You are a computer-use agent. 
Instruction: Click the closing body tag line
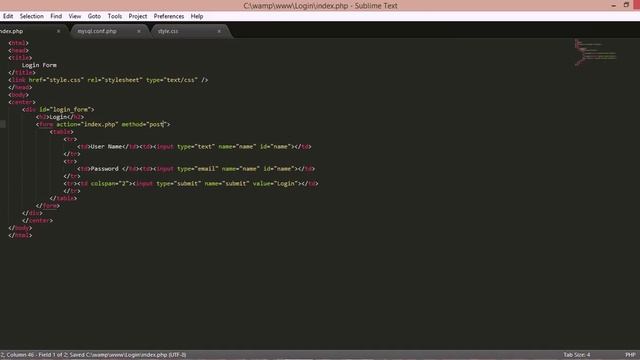pyautogui.click(x=20, y=228)
